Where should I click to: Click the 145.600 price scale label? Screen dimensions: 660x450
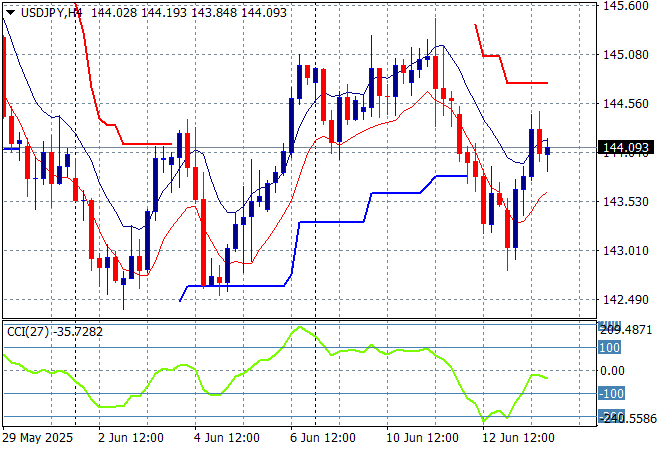[x=626, y=5]
